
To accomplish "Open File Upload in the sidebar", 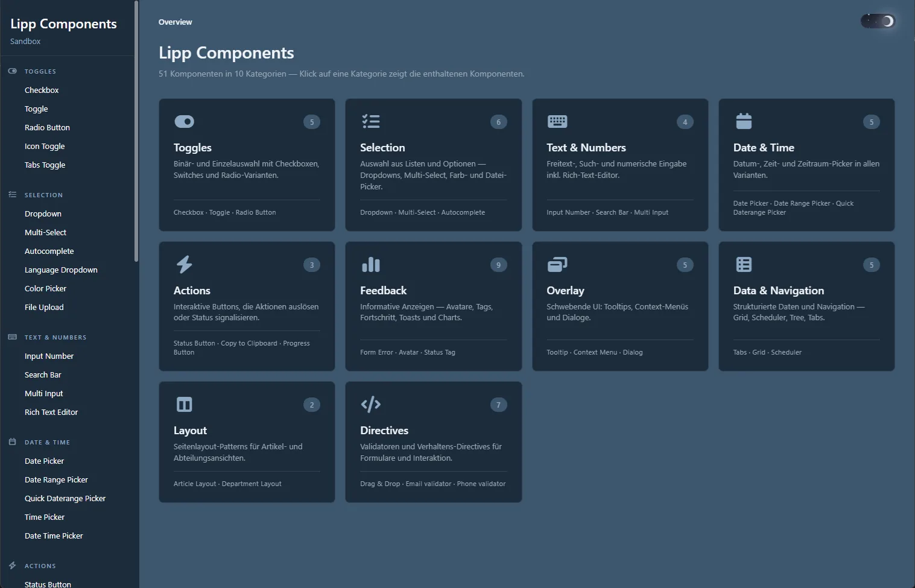I will click(44, 307).
